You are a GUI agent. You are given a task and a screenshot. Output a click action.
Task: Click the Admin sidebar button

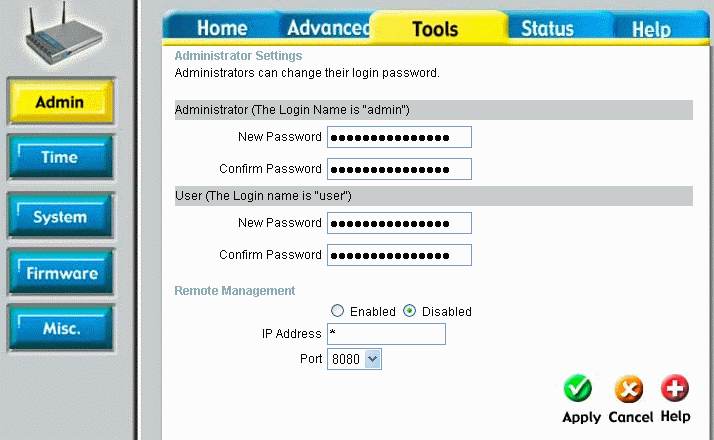tap(60, 102)
